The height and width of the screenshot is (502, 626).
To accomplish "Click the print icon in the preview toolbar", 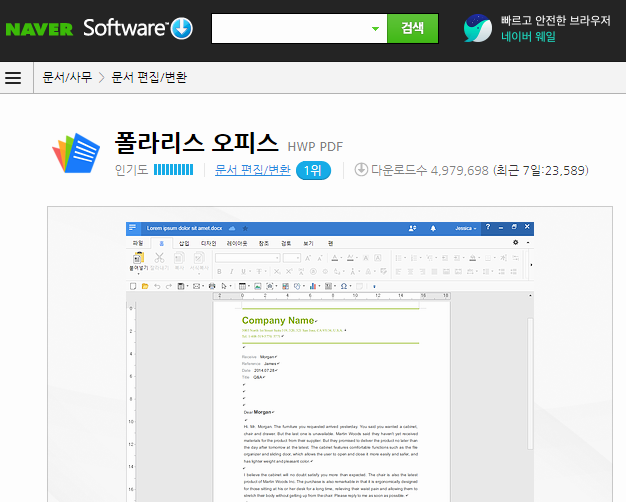I will click(212, 286).
